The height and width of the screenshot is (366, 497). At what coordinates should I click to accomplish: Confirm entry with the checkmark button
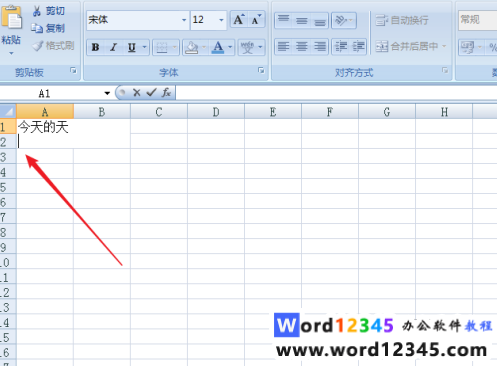(151, 92)
